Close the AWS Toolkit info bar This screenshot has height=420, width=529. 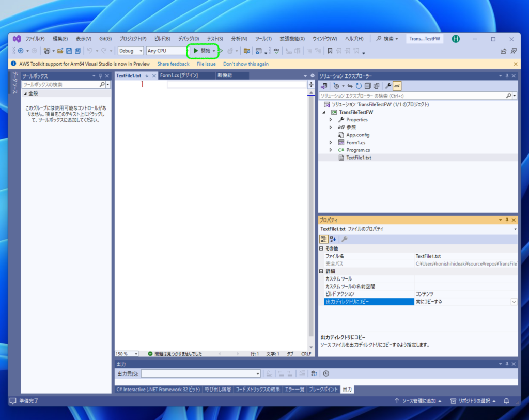[x=515, y=64]
